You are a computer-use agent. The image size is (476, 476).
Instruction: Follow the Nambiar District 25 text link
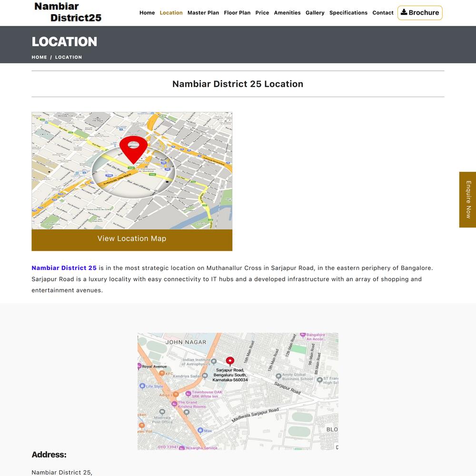64,268
